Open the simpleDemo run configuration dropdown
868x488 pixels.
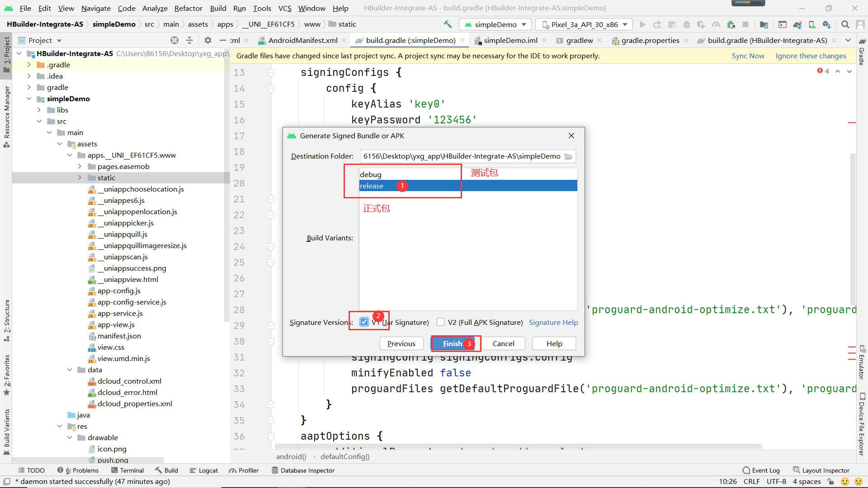(495, 24)
